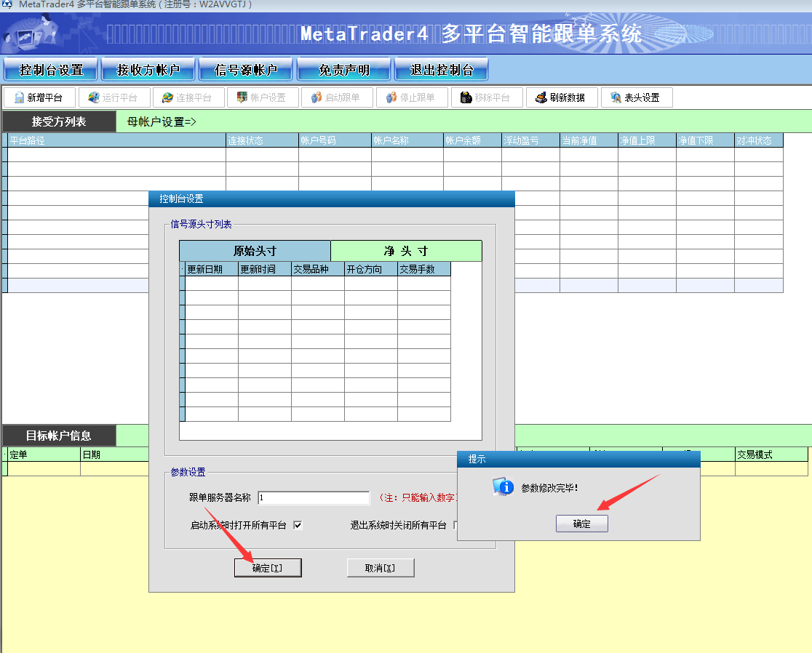The height and width of the screenshot is (653, 812).
Task: Click the 跟单服务器名称 field label
Action: point(220,498)
